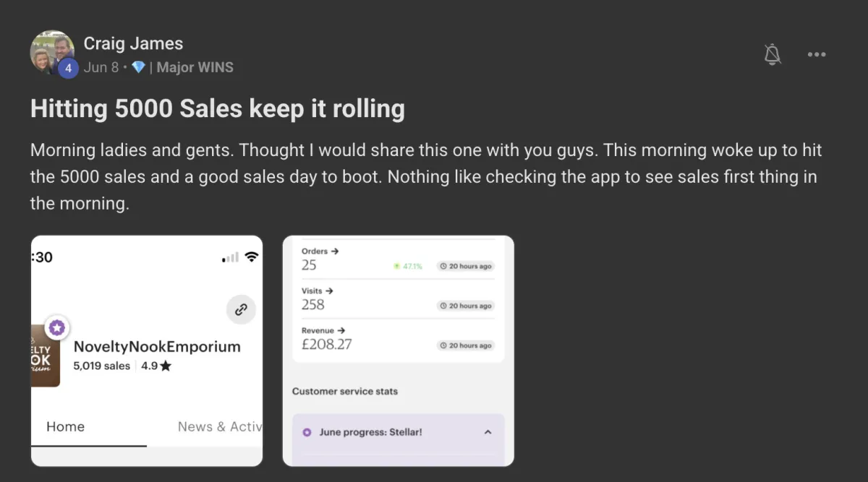The image size is (868, 482).
Task: Switch to the News & Activity tab
Action: point(219,426)
